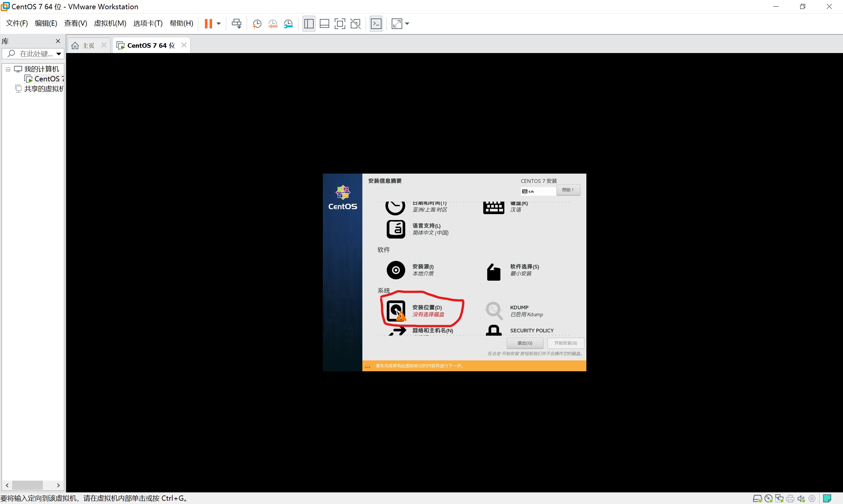Toggle the thumbnail bar view button
Viewport: 843px width, 504px height.
[324, 23]
